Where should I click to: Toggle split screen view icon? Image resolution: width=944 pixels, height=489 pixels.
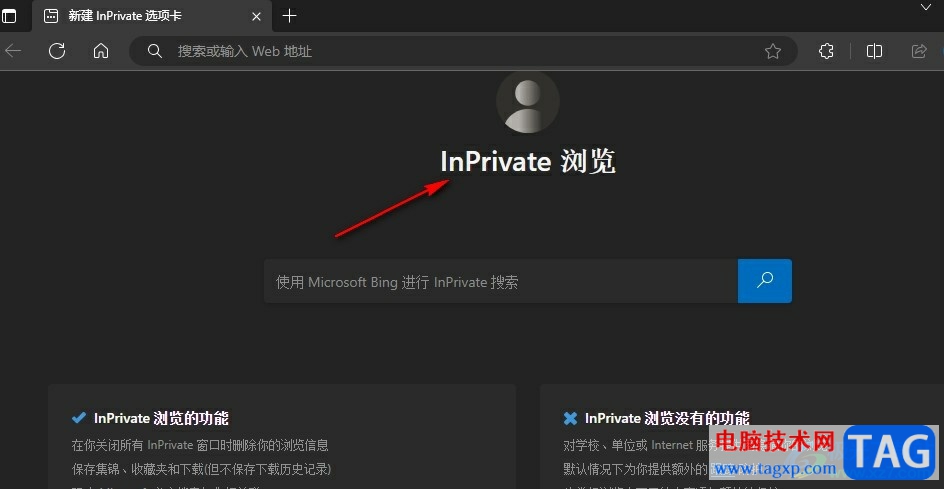[x=874, y=51]
